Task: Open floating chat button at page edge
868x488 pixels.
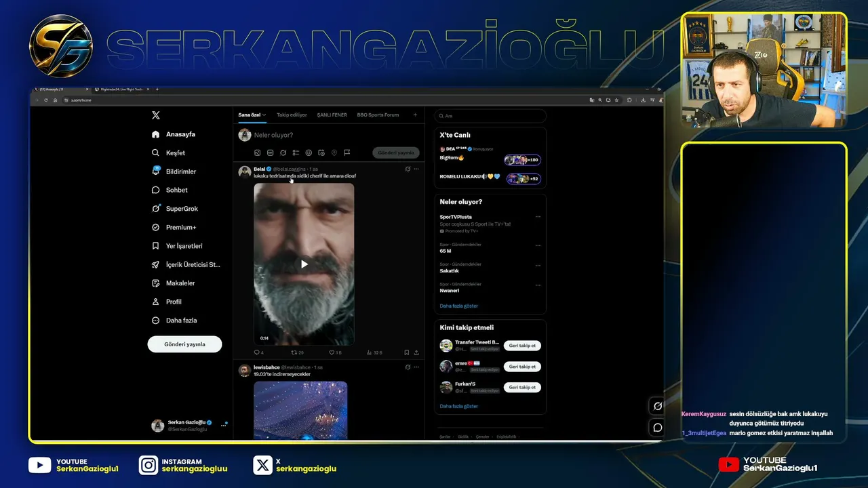Action: coord(657,428)
